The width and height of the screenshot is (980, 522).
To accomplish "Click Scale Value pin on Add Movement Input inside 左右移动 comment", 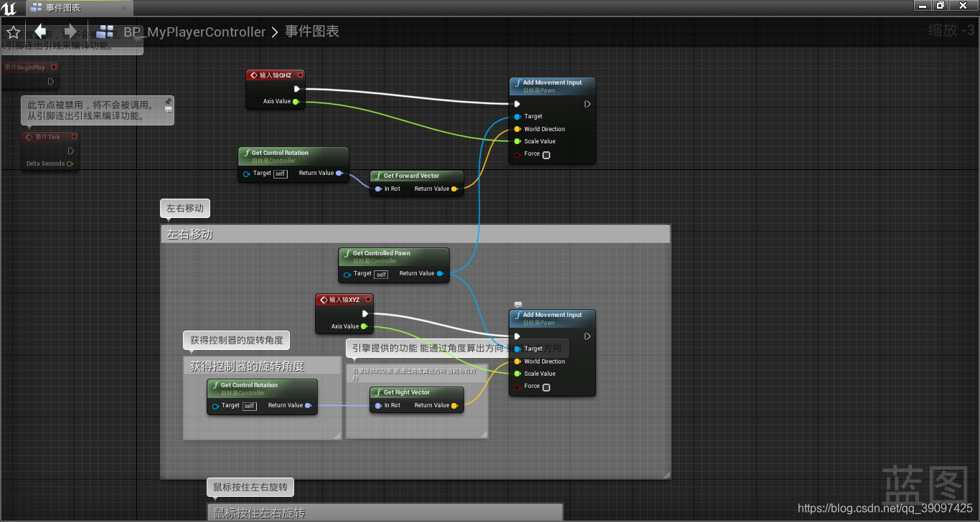I will [517, 374].
